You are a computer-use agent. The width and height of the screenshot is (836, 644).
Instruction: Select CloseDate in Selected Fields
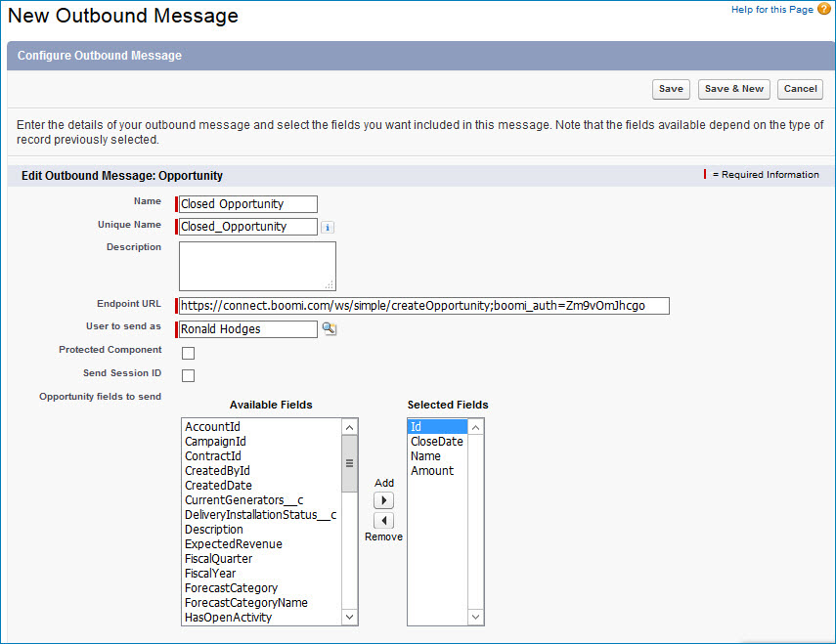coord(438,441)
